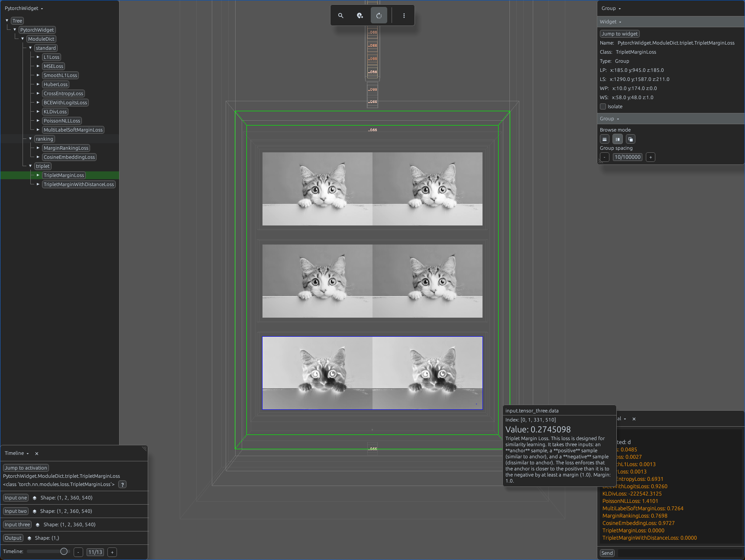Select the side-by-side browse mode icon
The width and height of the screenshot is (745, 560).
click(618, 139)
